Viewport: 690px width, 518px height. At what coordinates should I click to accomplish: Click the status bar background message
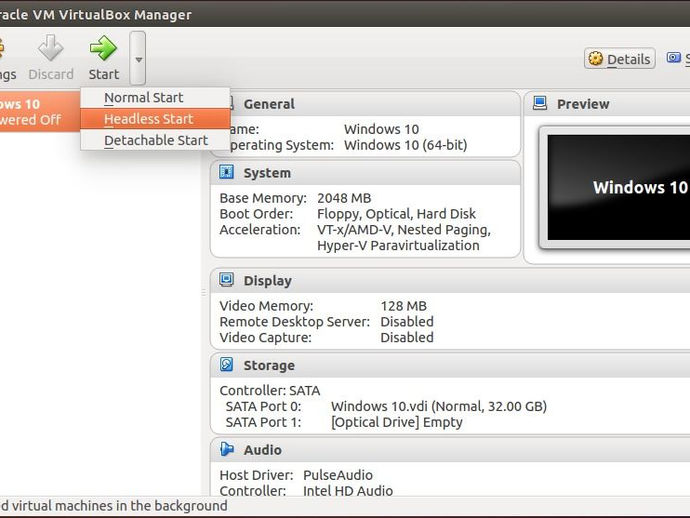(114, 506)
